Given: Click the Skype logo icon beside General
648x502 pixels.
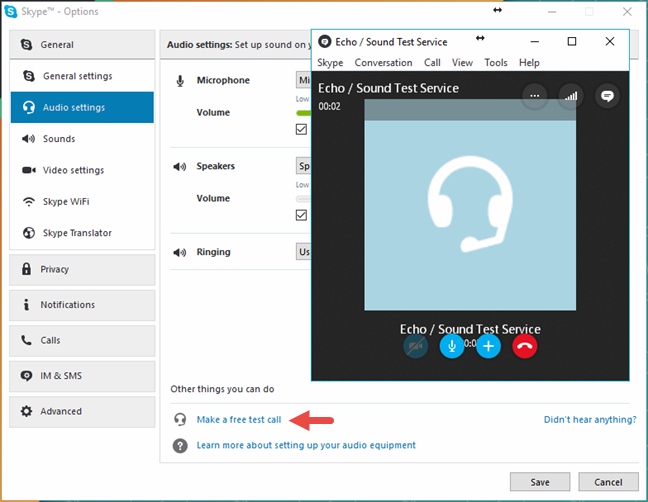Looking at the screenshot, I should click(x=26, y=44).
